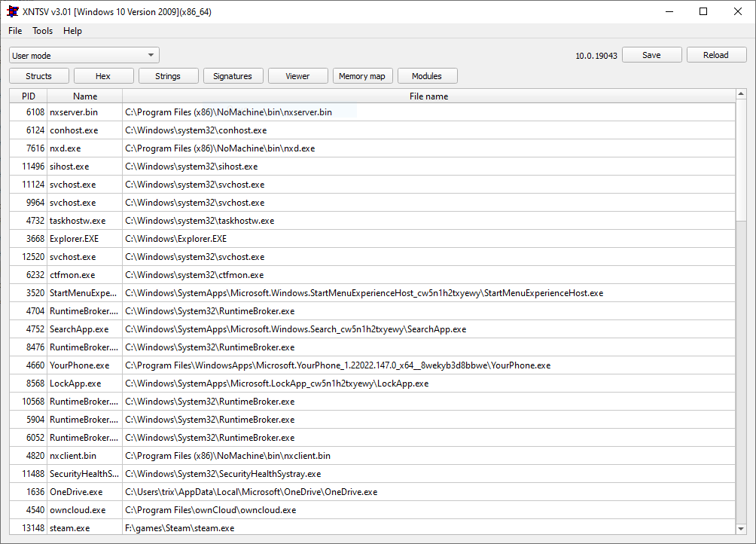Expand the User mode dropdown

[84, 56]
